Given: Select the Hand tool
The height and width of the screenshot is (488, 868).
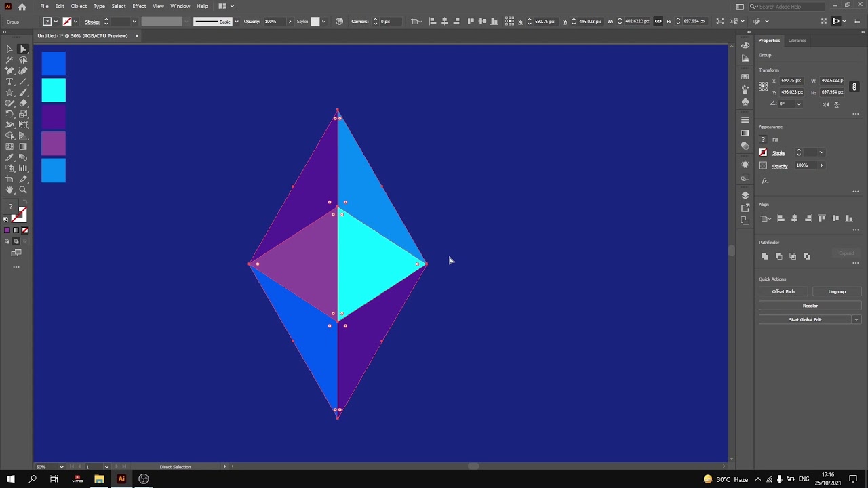Looking at the screenshot, I should 9,190.
